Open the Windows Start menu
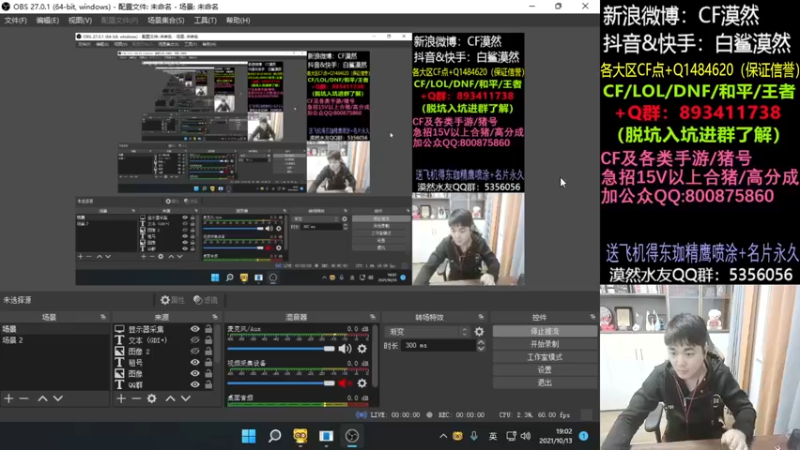This screenshot has width=800, height=450. (x=248, y=436)
